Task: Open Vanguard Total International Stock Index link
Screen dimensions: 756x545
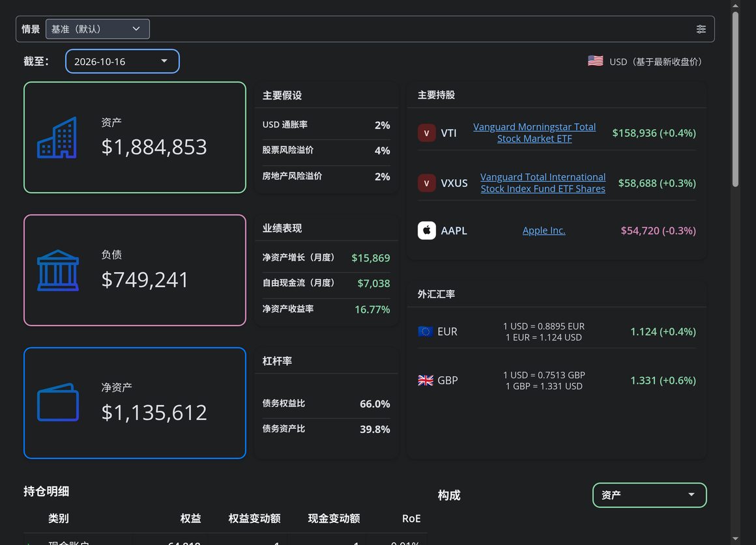Action: pyautogui.click(x=543, y=182)
